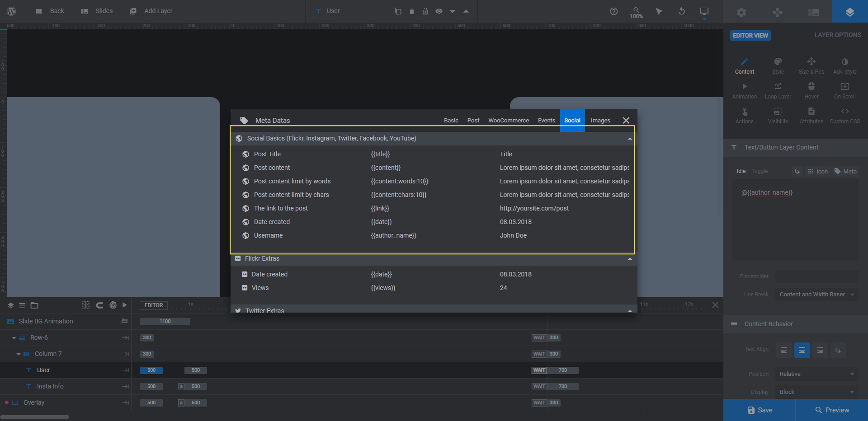868x421 pixels.
Task: Open Attributes options
Action: pos(811,116)
